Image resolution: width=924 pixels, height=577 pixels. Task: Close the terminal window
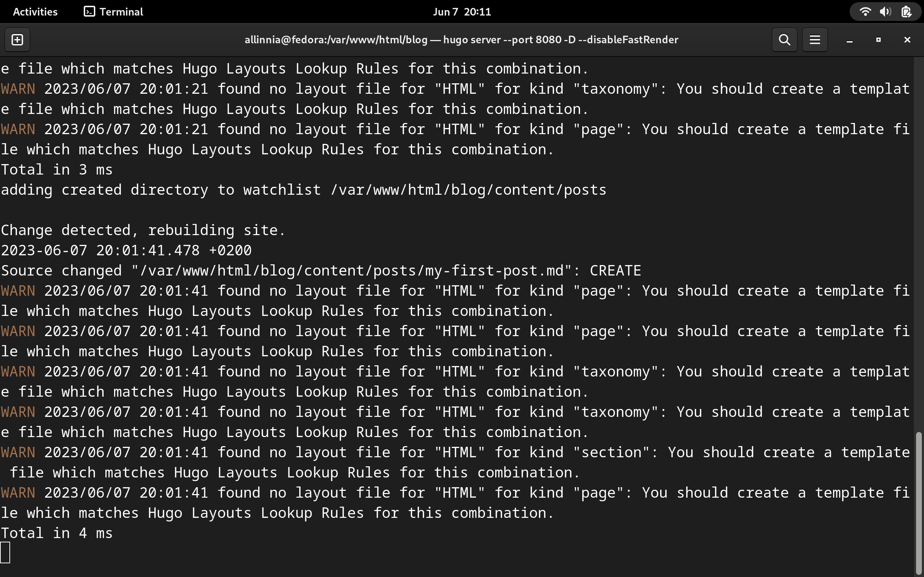[x=907, y=40]
